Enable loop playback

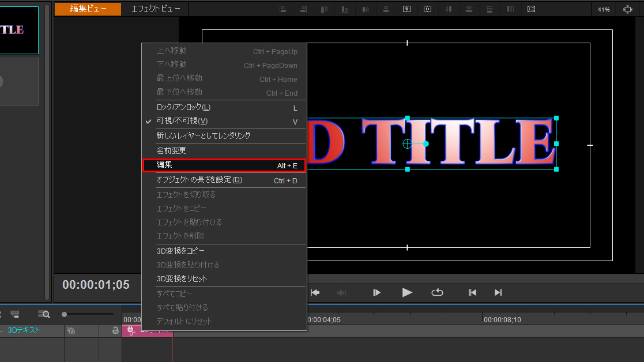point(438,292)
